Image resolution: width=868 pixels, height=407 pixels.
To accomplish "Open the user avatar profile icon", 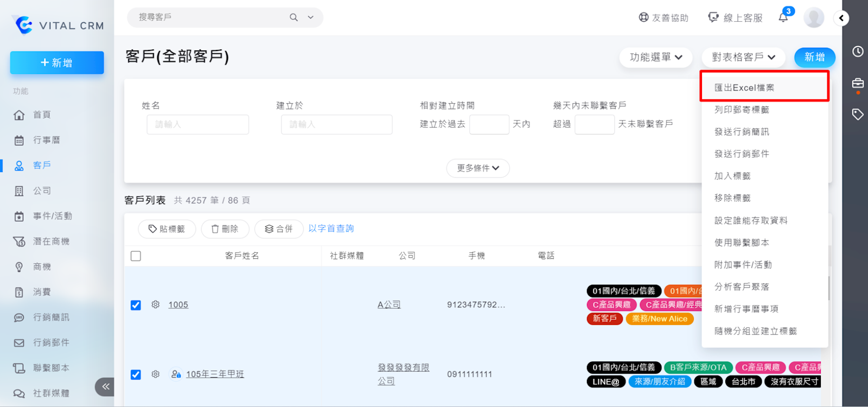I will (814, 18).
